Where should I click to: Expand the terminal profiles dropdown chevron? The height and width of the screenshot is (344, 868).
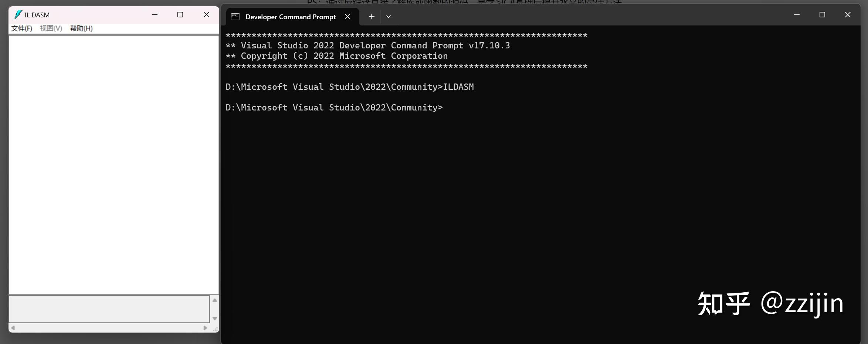click(389, 17)
